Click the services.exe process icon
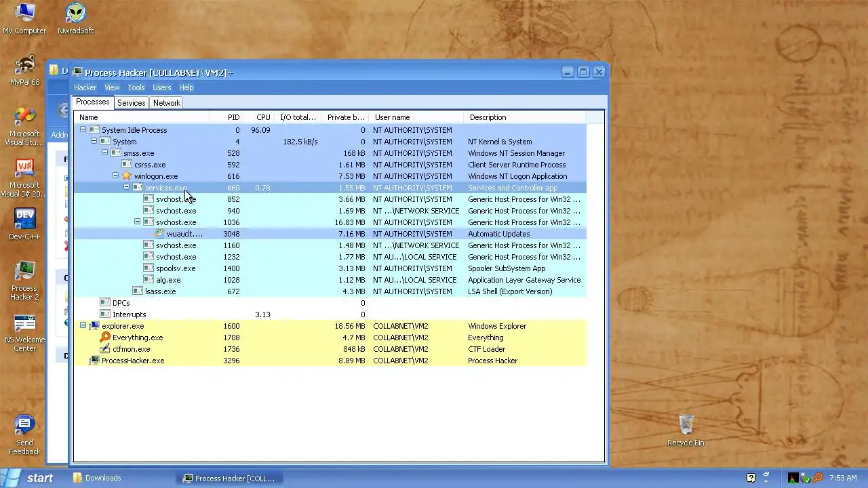 tap(138, 188)
